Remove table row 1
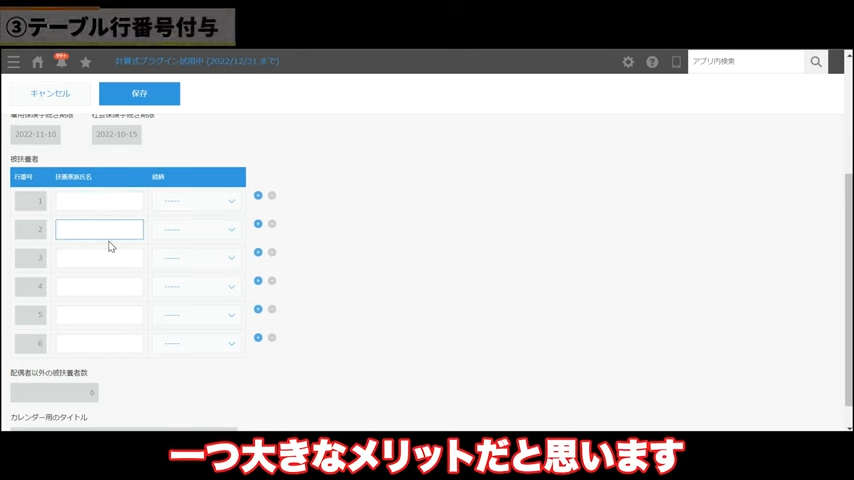 pos(272,195)
